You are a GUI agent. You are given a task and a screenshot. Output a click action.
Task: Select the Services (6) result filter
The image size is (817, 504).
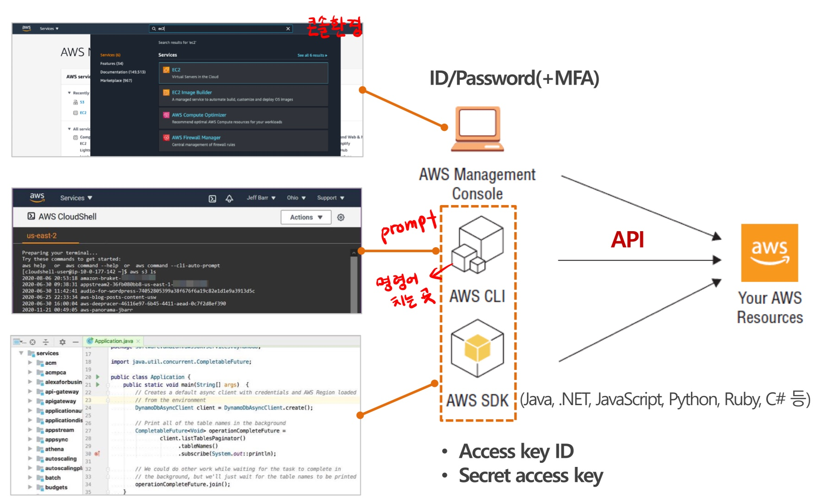(x=110, y=55)
